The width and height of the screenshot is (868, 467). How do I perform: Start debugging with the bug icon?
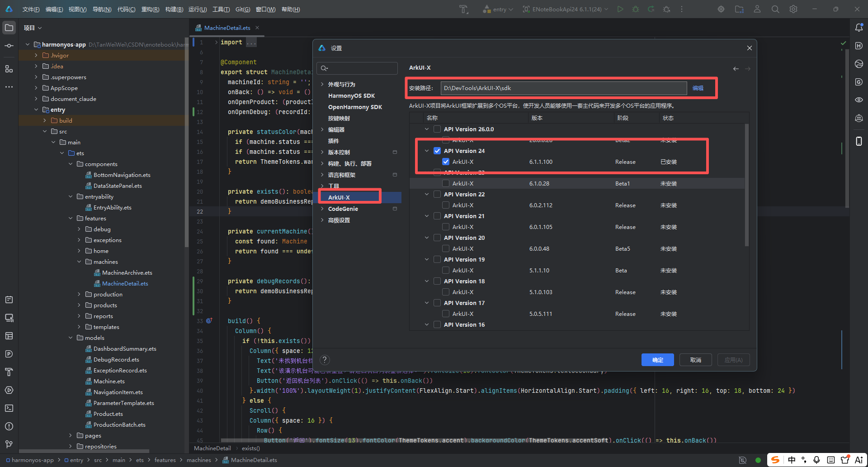click(636, 9)
